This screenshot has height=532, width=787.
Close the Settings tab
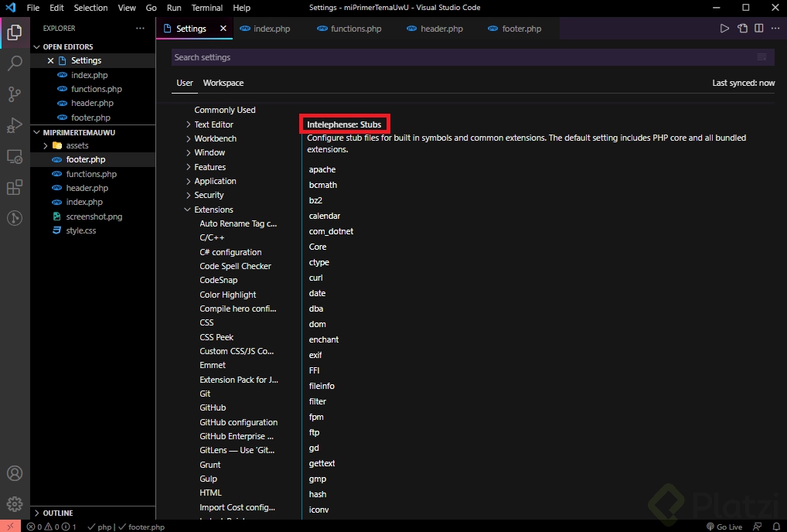point(223,29)
